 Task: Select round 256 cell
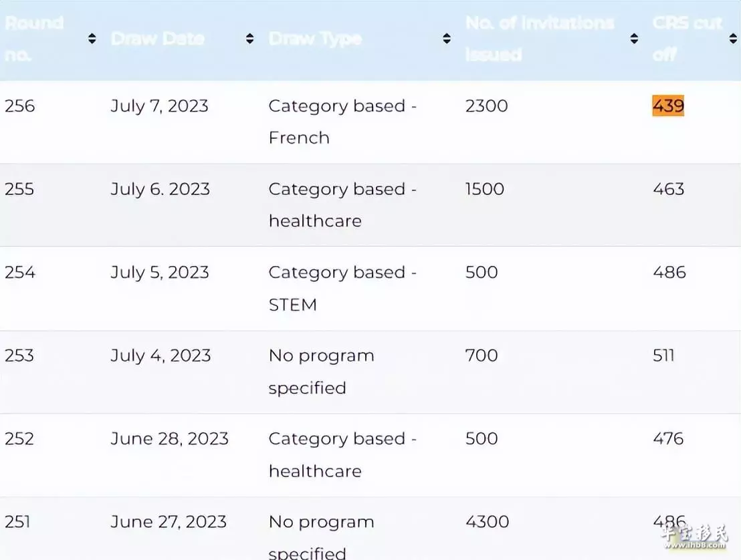(20, 106)
